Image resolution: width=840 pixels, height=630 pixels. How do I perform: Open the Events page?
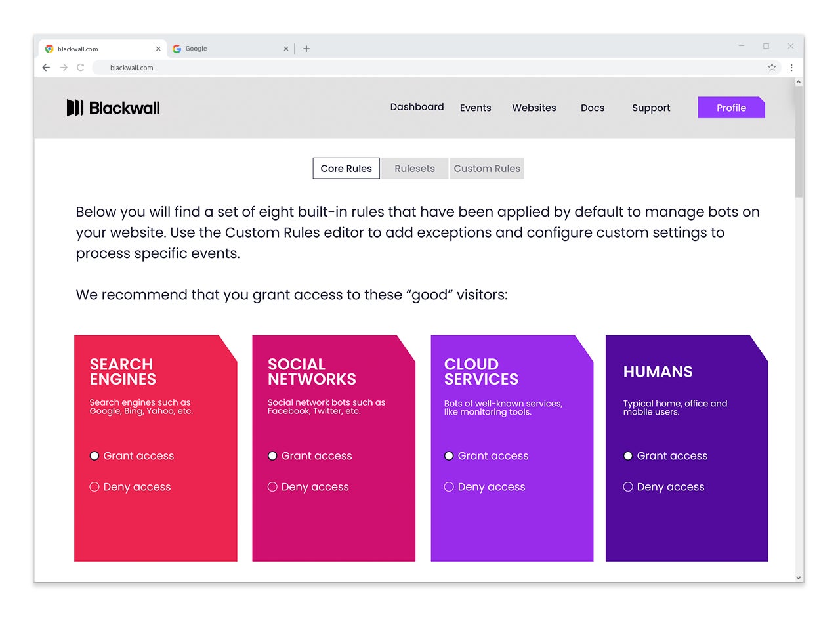pos(476,108)
